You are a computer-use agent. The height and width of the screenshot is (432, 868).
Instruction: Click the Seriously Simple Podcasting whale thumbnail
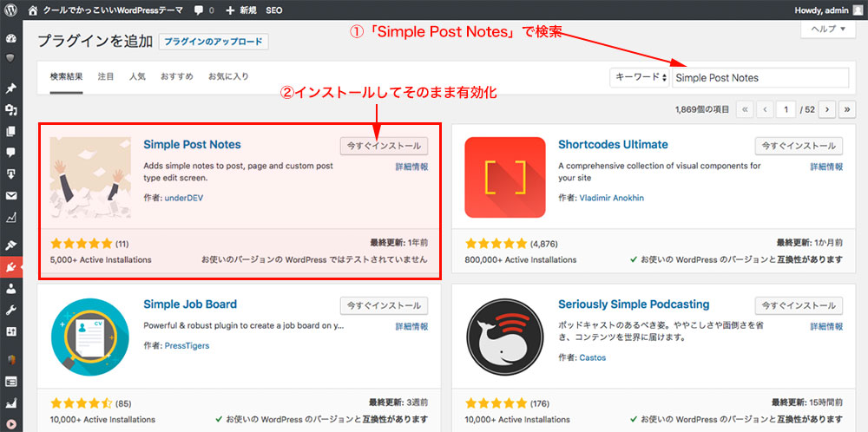tap(505, 337)
